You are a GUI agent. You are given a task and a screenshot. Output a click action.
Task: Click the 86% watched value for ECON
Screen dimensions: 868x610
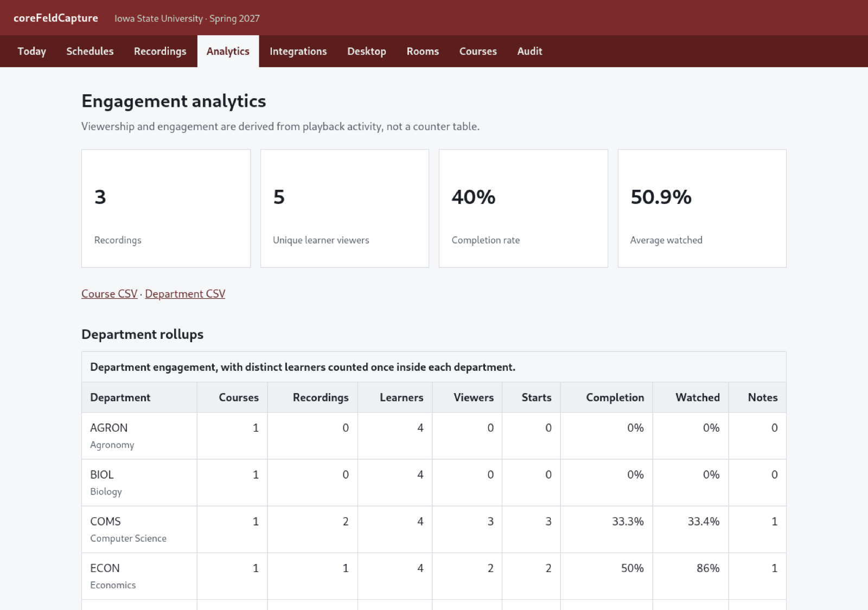pos(708,568)
